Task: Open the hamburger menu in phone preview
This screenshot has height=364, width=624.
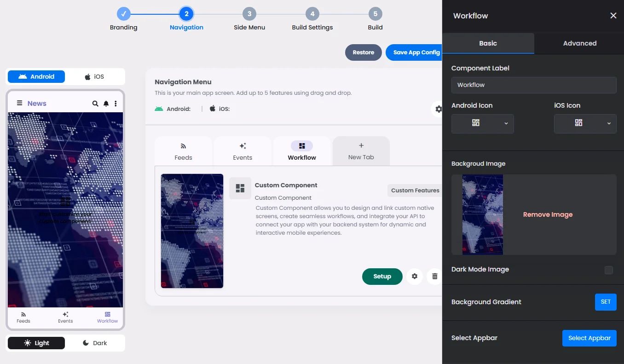Action: click(19, 103)
